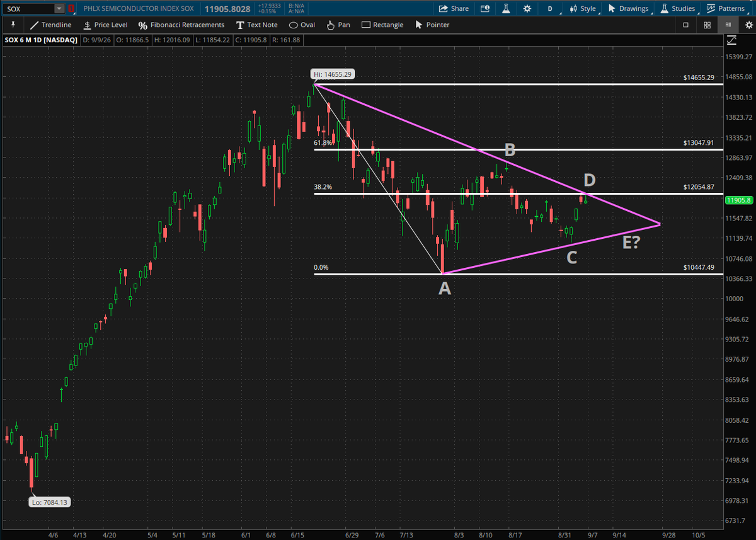Click the 61.8% retracement label
Viewport: 756px width, 540px height.
(323, 143)
